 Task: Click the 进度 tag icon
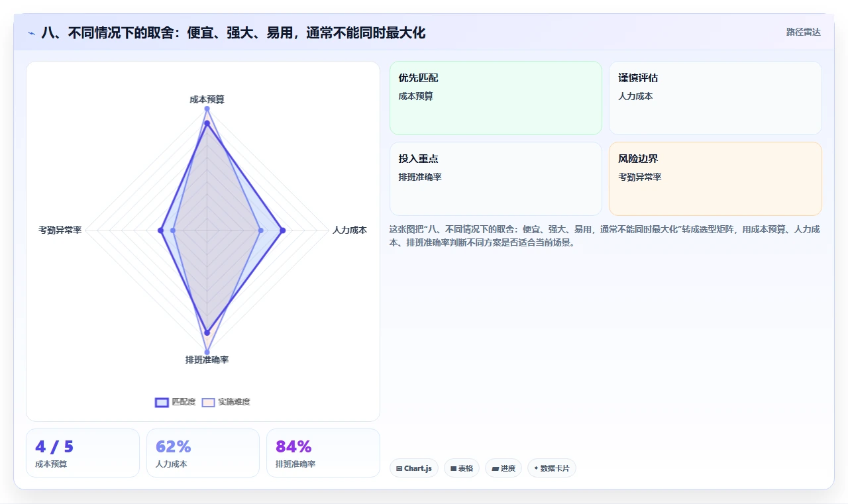click(x=495, y=468)
